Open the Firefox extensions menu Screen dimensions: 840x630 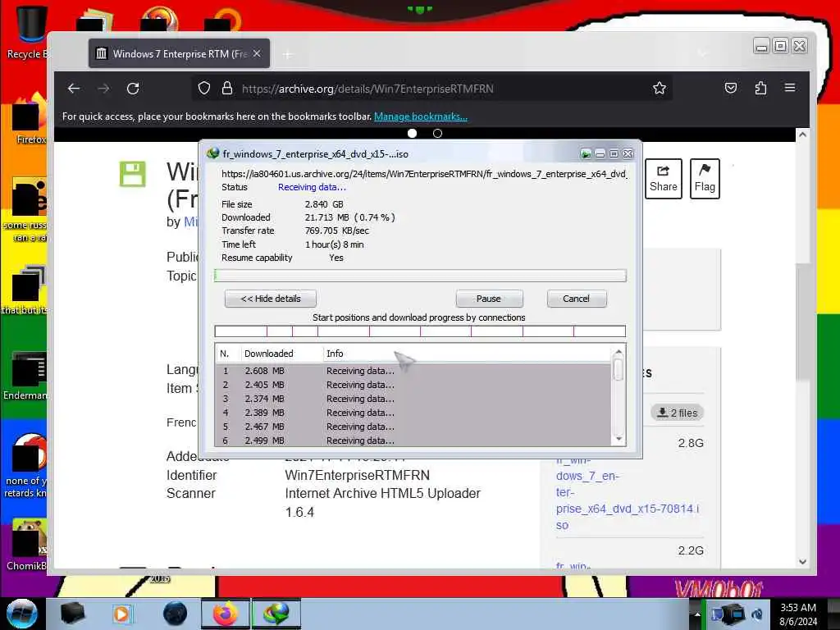[760, 88]
